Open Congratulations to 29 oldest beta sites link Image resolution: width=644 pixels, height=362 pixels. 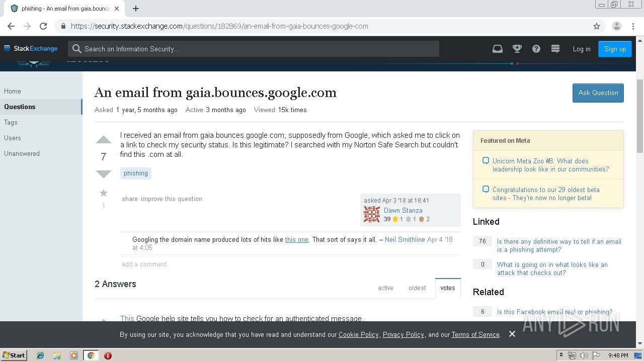tap(546, 194)
